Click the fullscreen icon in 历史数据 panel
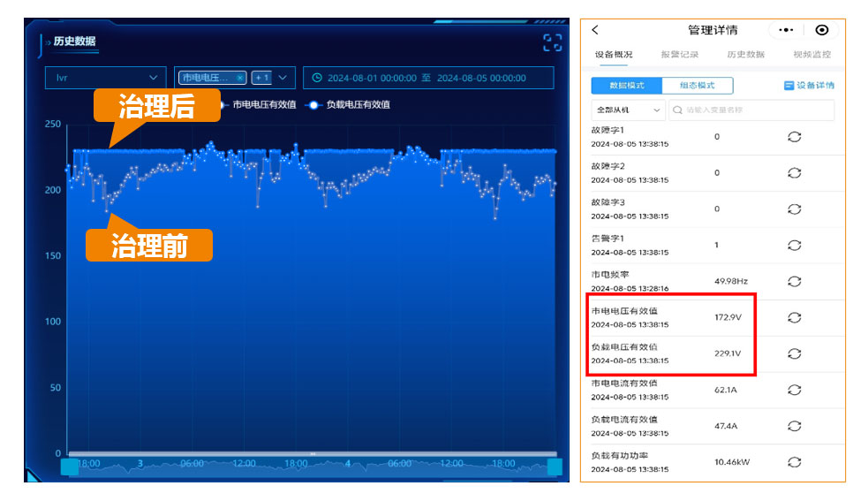 point(552,42)
